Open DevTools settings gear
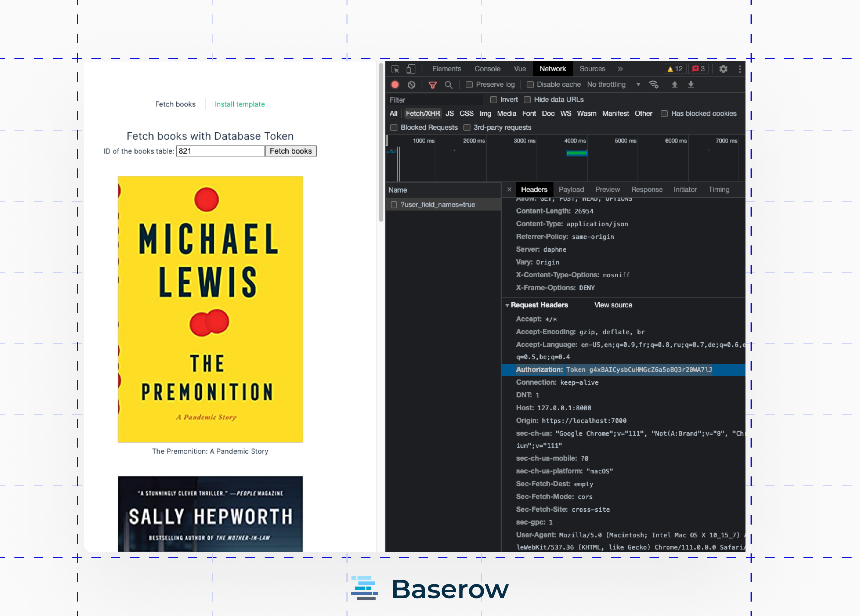Image resolution: width=860 pixels, height=616 pixels. pos(723,69)
